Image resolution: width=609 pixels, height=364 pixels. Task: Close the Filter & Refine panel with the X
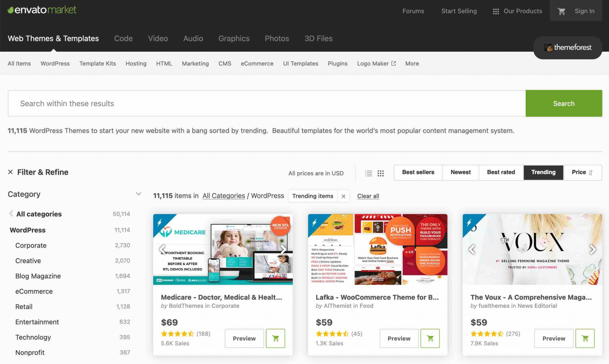pyautogui.click(x=10, y=172)
